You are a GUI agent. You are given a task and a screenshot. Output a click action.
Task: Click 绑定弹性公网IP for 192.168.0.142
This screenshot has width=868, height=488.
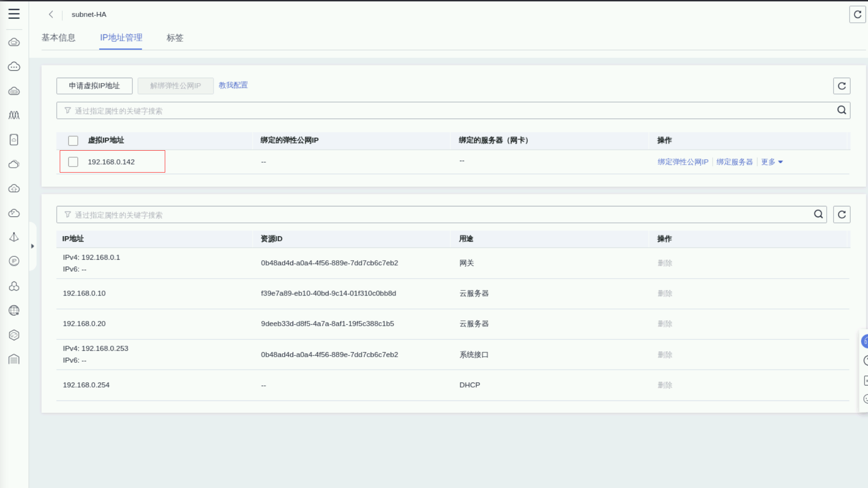pyautogui.click(x=683, y=162)
